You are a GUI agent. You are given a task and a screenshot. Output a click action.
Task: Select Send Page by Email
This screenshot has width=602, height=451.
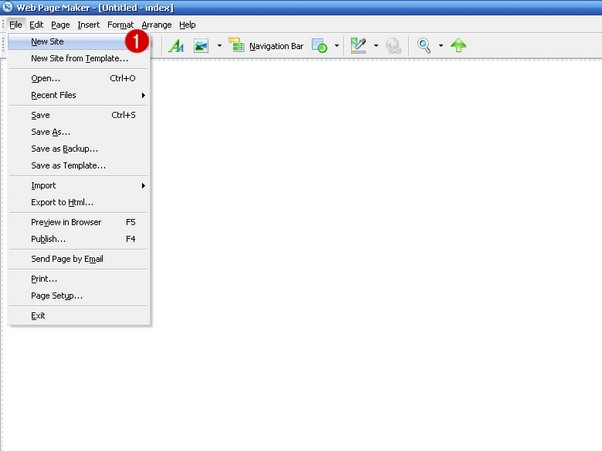[x=79, y=259]
